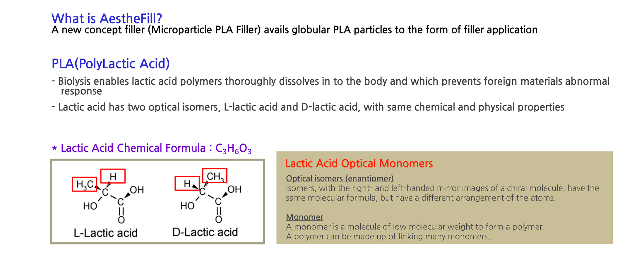Viewport: 644px width, 277px height.
Task: Select the red-boxed H atom in L-Lactic acid
Action: (113, 176)
